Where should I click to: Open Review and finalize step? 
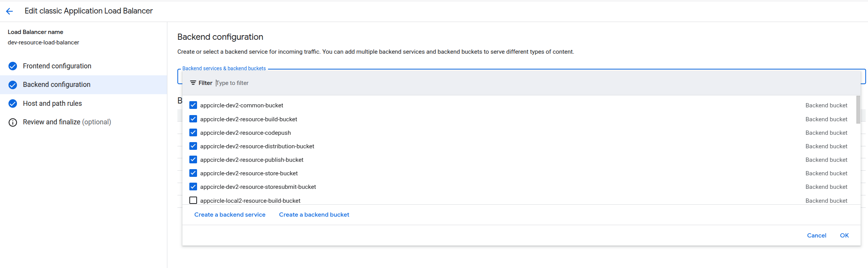tap(83, 122)
